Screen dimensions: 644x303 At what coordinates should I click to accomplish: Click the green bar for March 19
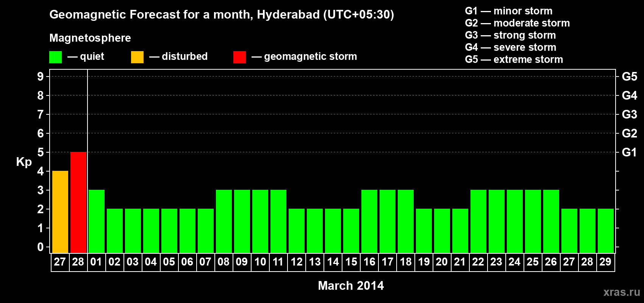click(424, 231)
